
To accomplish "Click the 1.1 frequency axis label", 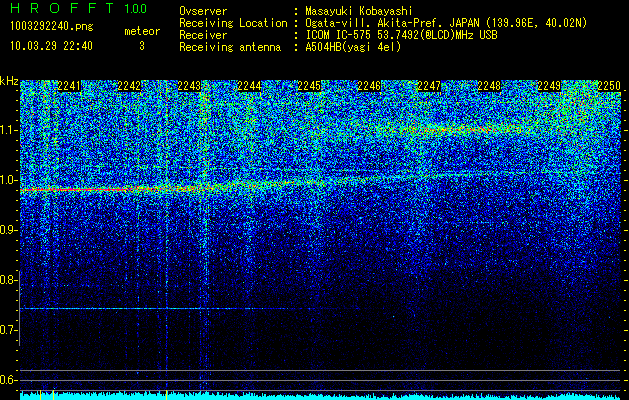I will [x=8, y=130].
